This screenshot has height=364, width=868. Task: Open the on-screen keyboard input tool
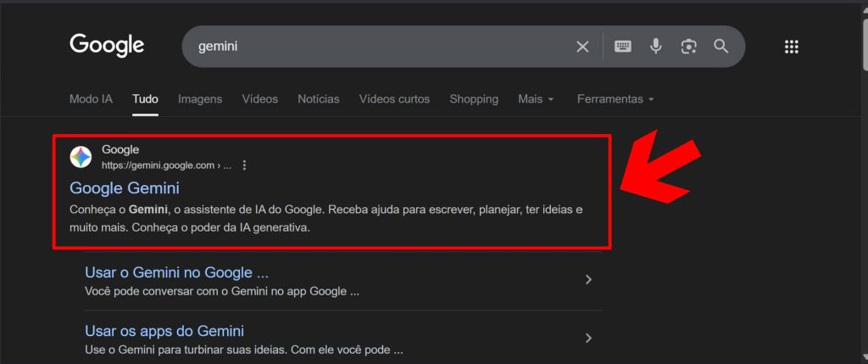[623, 47]
